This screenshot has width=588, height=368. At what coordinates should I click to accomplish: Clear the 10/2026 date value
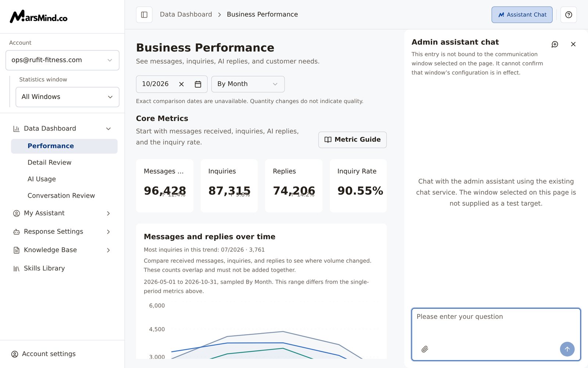[181, 84]
